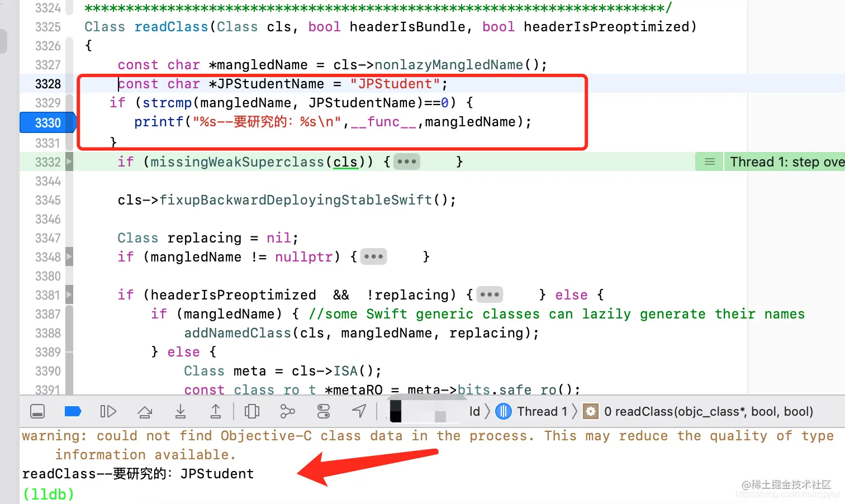Click the lines icon beside the Thread 1 annotation
Viewport: 845px width, 504px height.
710,162
